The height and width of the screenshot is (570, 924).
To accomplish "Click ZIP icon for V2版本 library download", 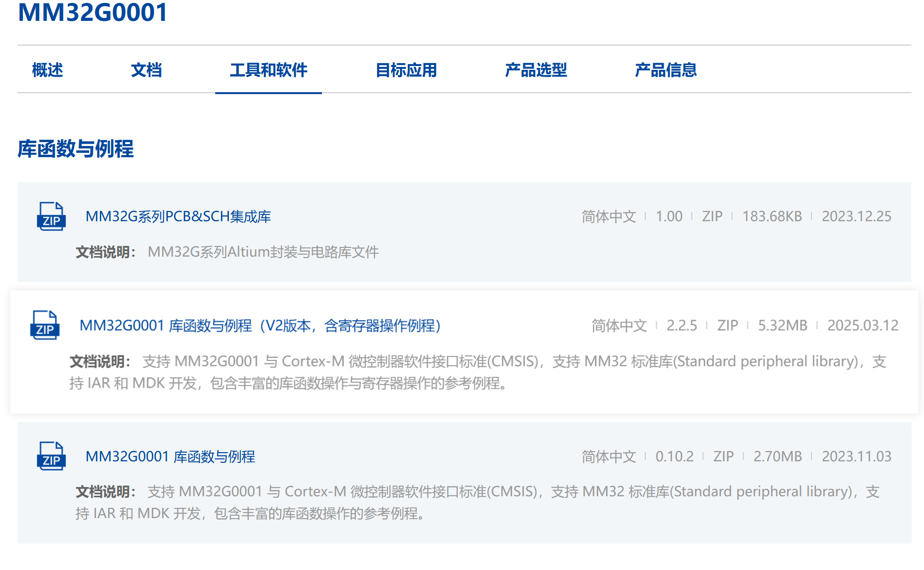I will pos(45,325).
